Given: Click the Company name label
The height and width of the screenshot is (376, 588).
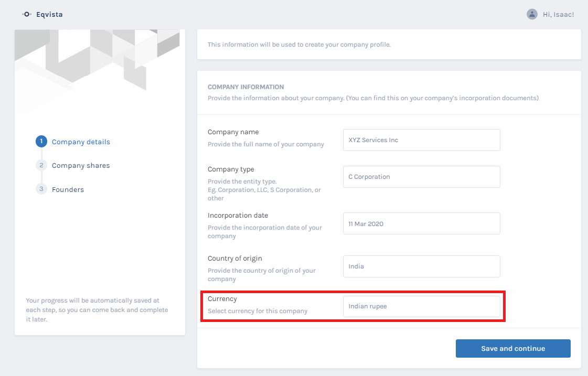Looking at the screenshot, I should (x=233, y=132).
